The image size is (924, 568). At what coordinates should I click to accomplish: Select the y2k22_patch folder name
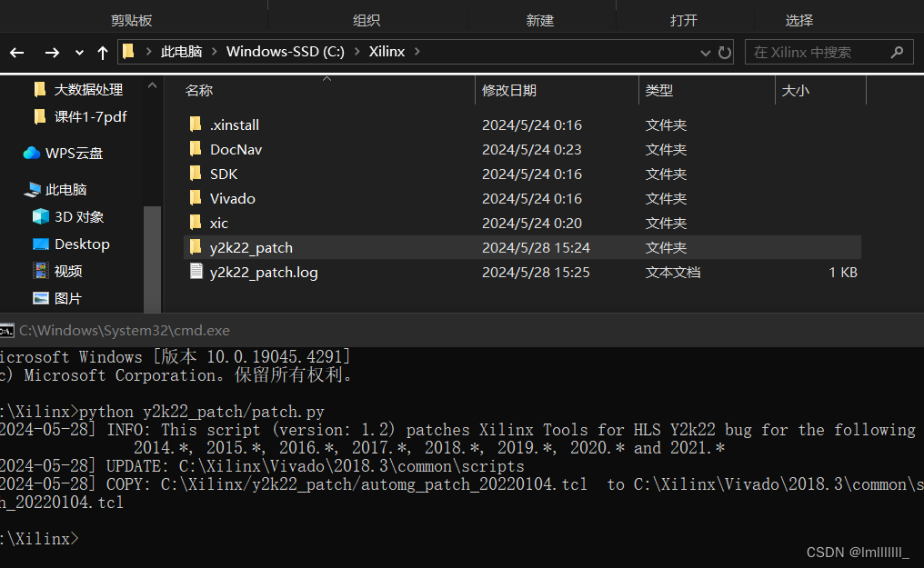coord(252,248)
